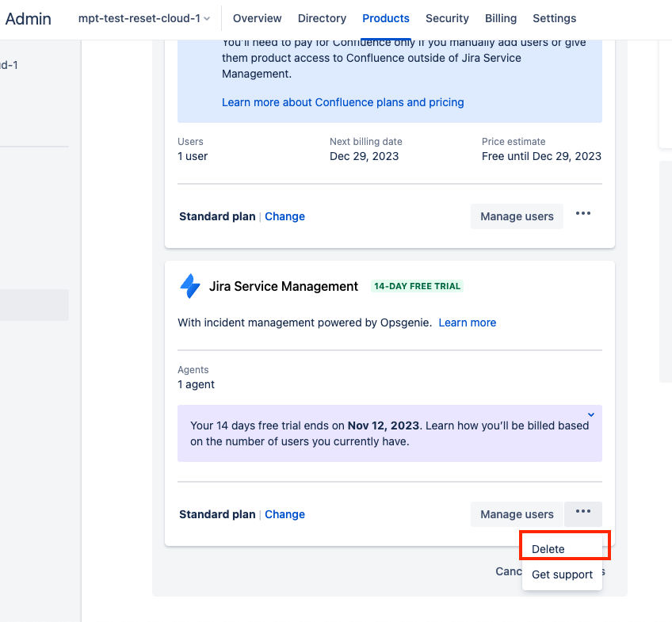The image size is (672, 622).
Task: Open the Billing tab
Action: [501, 18]
